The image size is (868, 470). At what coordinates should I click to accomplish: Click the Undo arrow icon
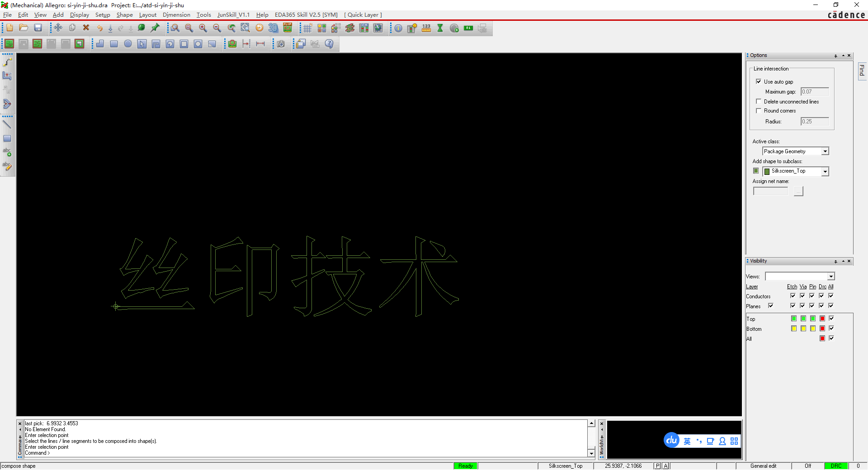point(100,28)
